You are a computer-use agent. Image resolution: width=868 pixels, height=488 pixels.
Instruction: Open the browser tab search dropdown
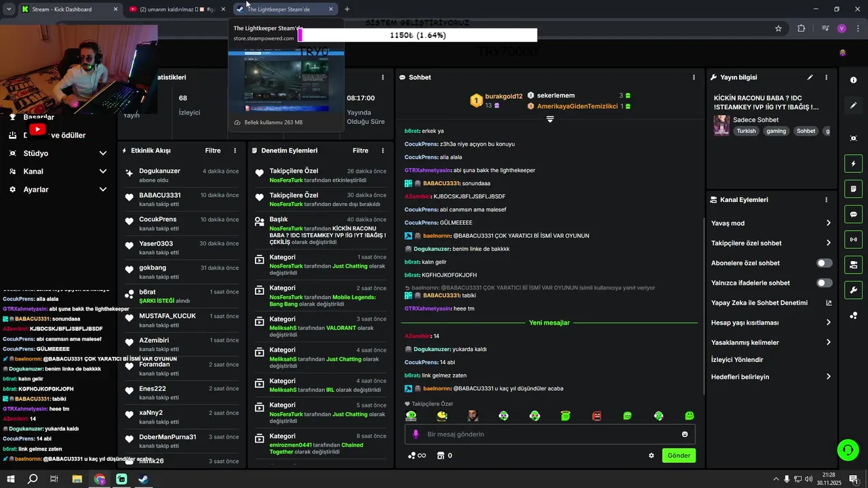(x=8, y=9)
